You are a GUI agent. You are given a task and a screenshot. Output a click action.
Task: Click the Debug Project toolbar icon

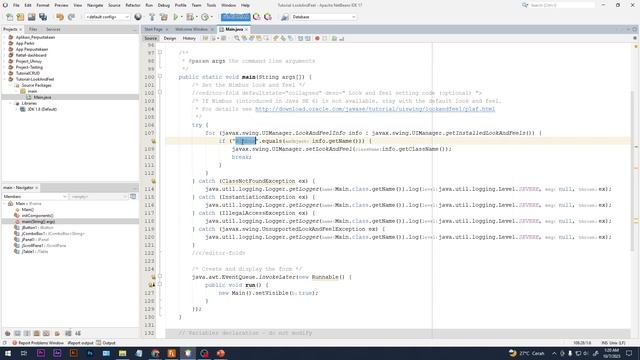click(x=190, y=17)
